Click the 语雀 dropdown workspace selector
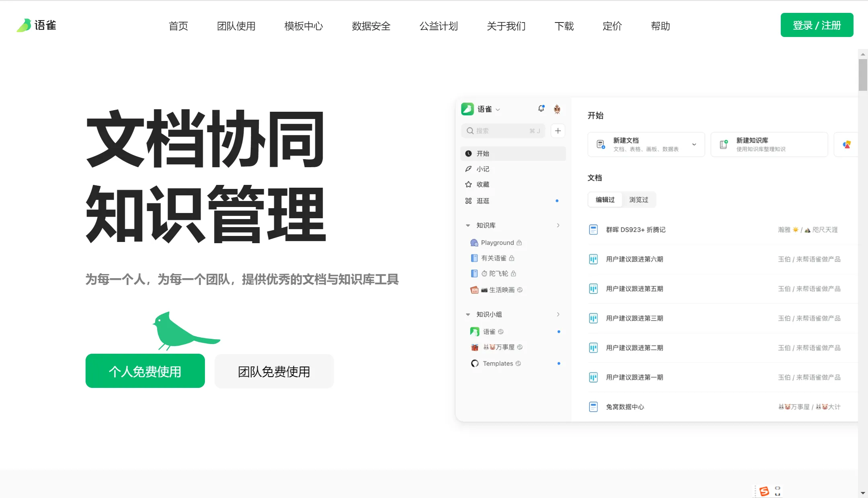This screenshot has width=868, height=498. tap(482, 109)
